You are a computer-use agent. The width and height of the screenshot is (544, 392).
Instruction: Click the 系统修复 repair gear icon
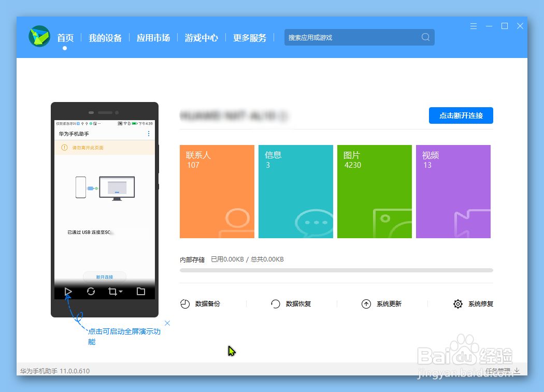[x=458, y=304]
